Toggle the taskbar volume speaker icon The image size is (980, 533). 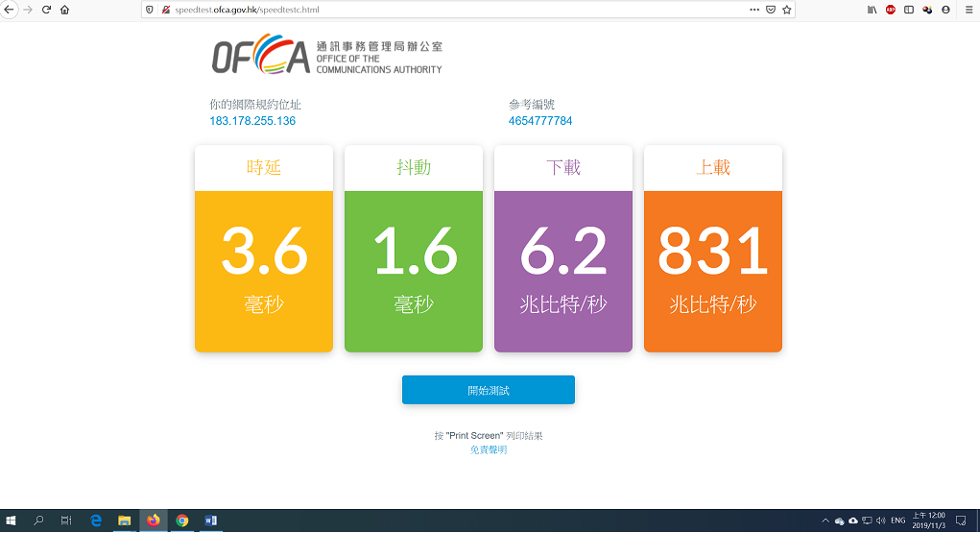(881, 521)
